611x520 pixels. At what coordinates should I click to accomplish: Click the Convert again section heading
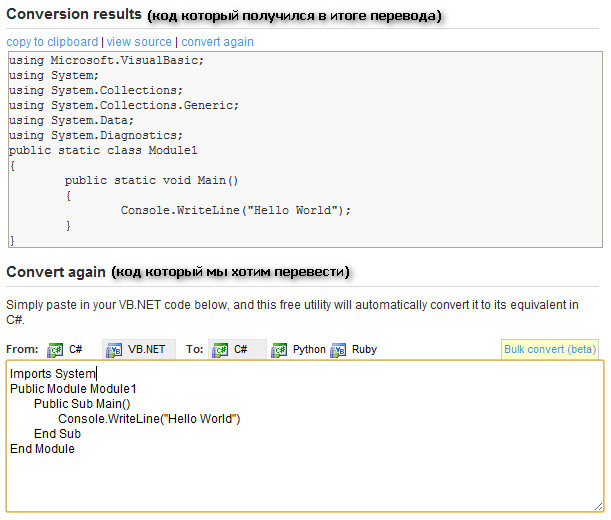(56, 272)
